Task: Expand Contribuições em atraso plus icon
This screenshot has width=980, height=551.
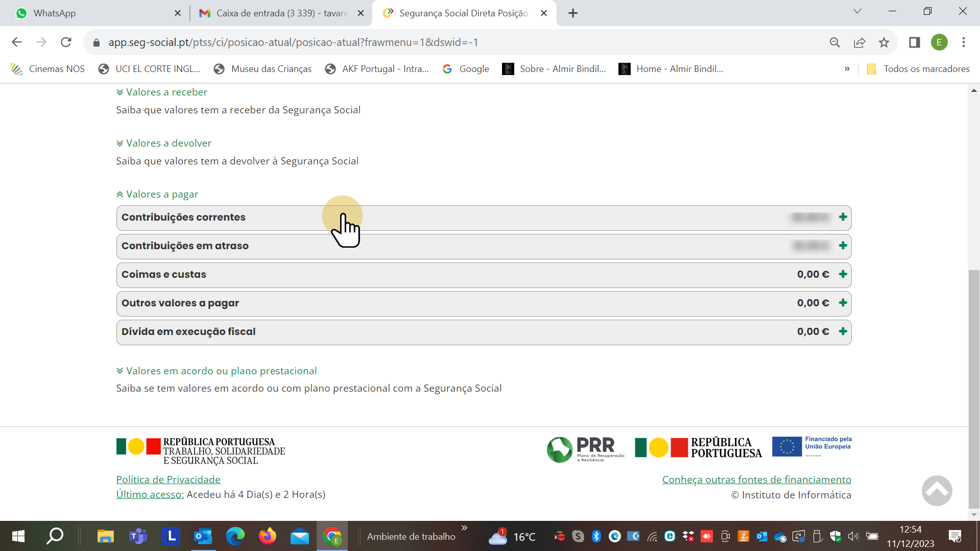Action: [843, 246]
